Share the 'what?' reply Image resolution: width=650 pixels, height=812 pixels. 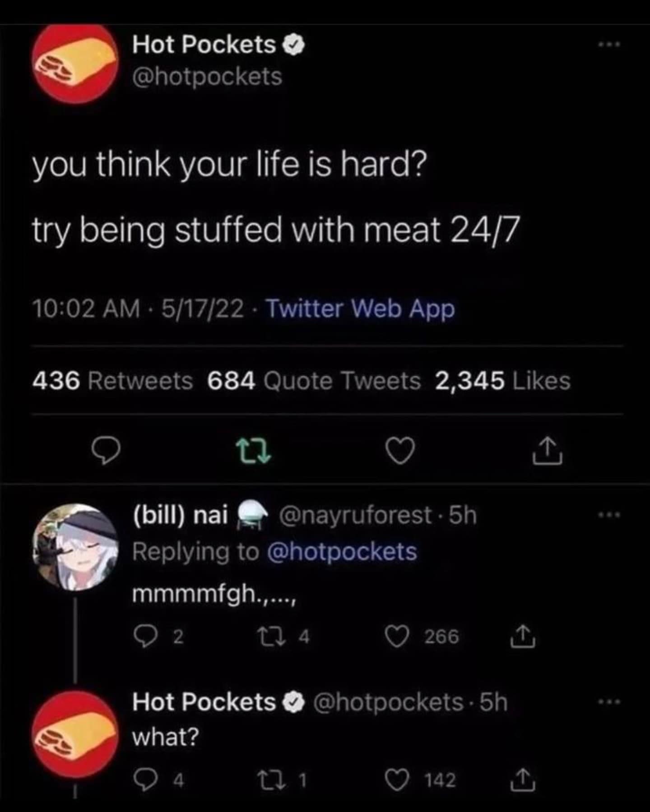[523, 780]
